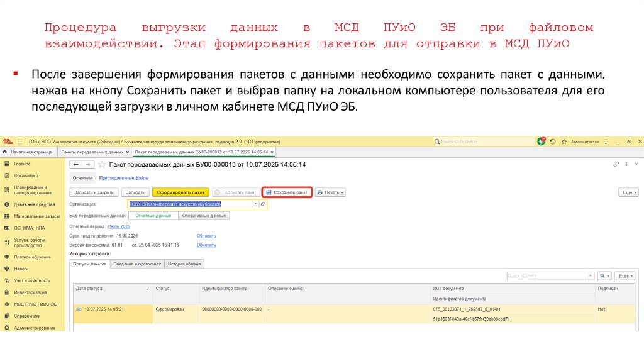Click ОС, НМА, НПА truck icon
The image size is (644, 361).
6,228
